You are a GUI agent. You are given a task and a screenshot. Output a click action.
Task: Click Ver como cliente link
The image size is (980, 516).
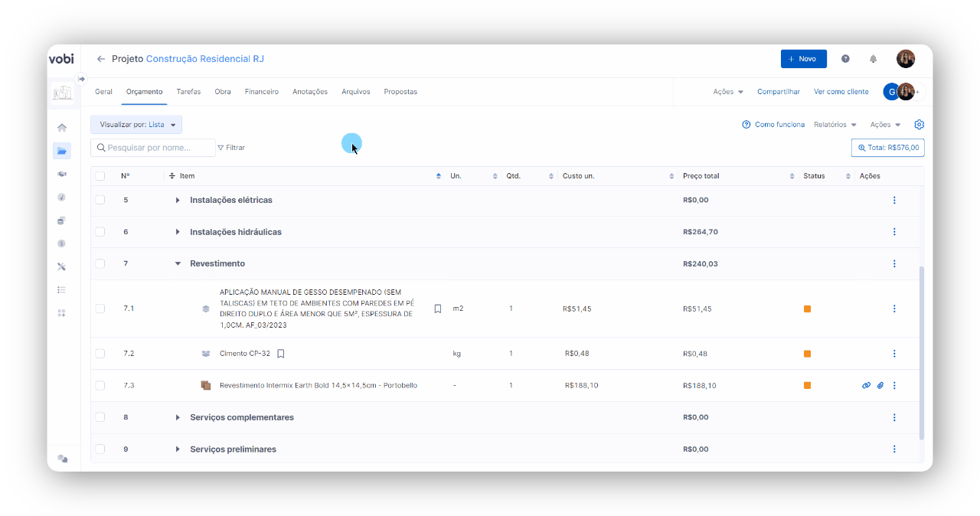click(841, 92)
